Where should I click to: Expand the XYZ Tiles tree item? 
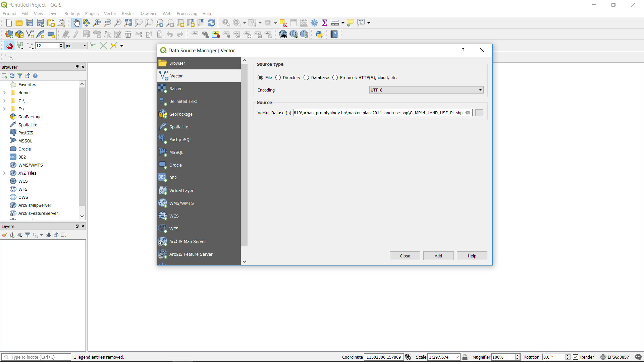[x=4, y=173]
